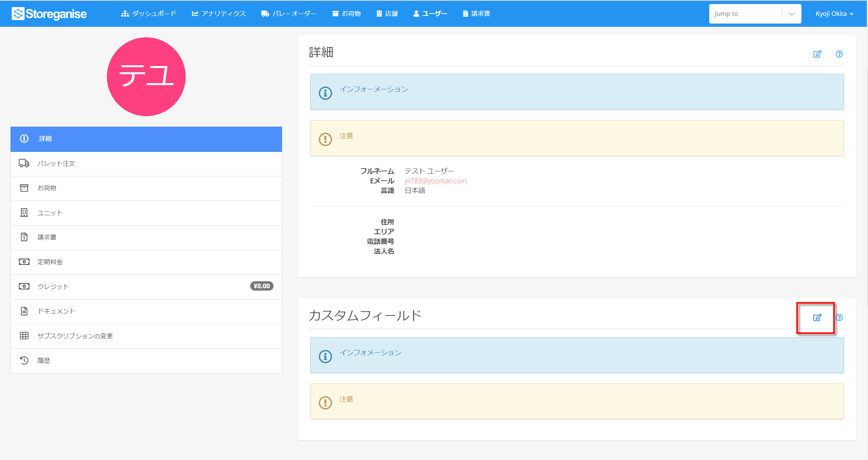Click the テユ user avatar circle

tap(146, 77)
